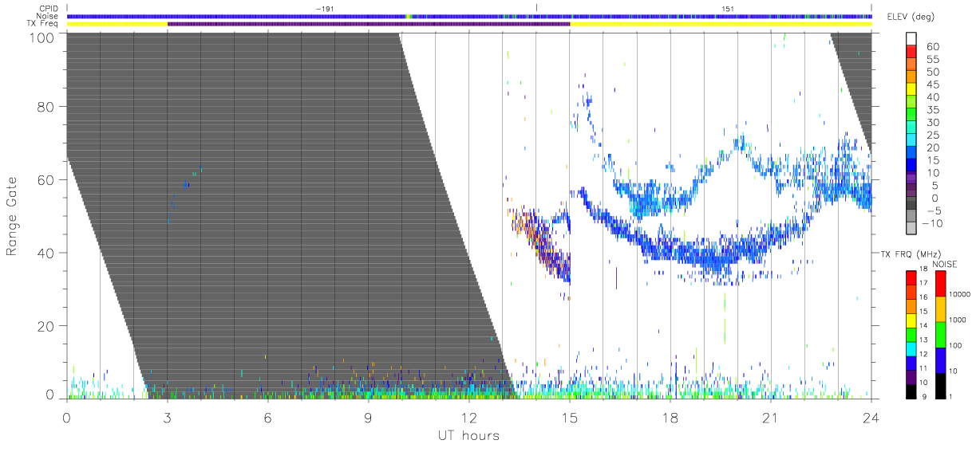Click the "UT hours" x-axis title
Screen dimensions: 980x452
click(468, 436)
